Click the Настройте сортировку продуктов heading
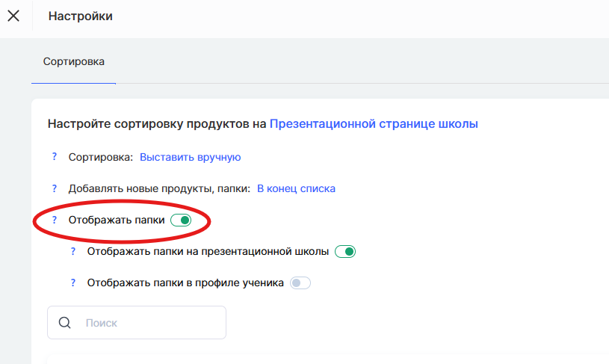 point(157,124)
